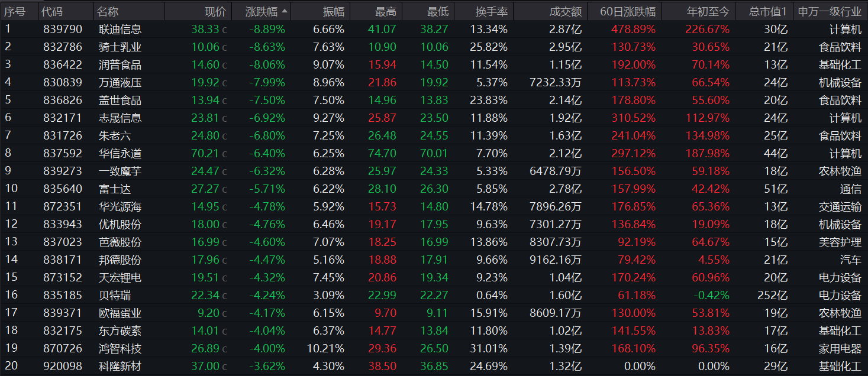This screenshot has height=376, width=868.
Task: Click the 最低 column header
Action: pos(438,11)
